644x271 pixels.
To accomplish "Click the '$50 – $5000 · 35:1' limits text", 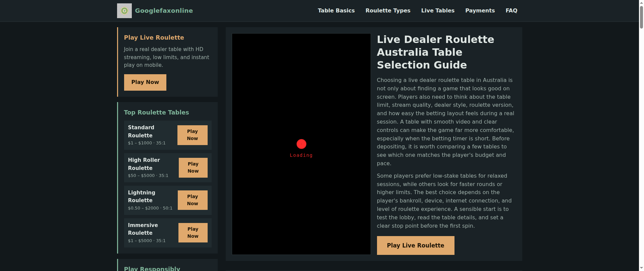I will (x=148, y=176).
